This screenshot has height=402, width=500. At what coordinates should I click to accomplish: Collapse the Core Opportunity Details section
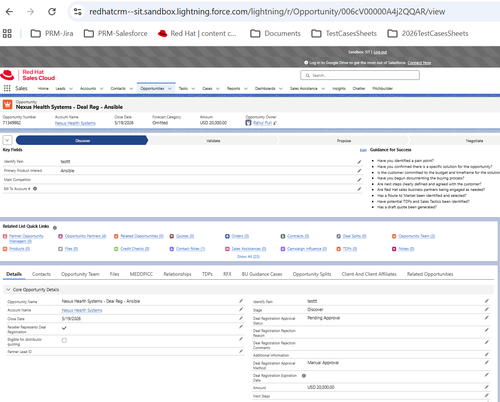[8, 290]
